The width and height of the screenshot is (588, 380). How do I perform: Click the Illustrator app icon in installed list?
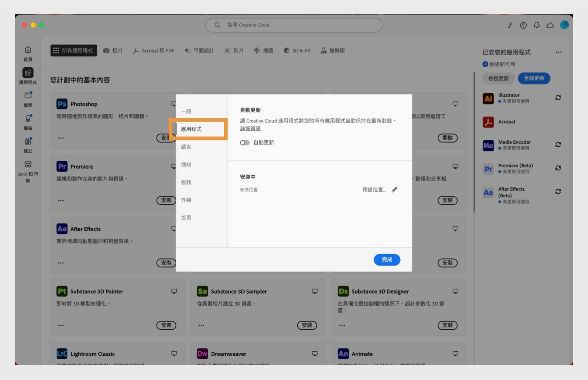pos(488,98)
